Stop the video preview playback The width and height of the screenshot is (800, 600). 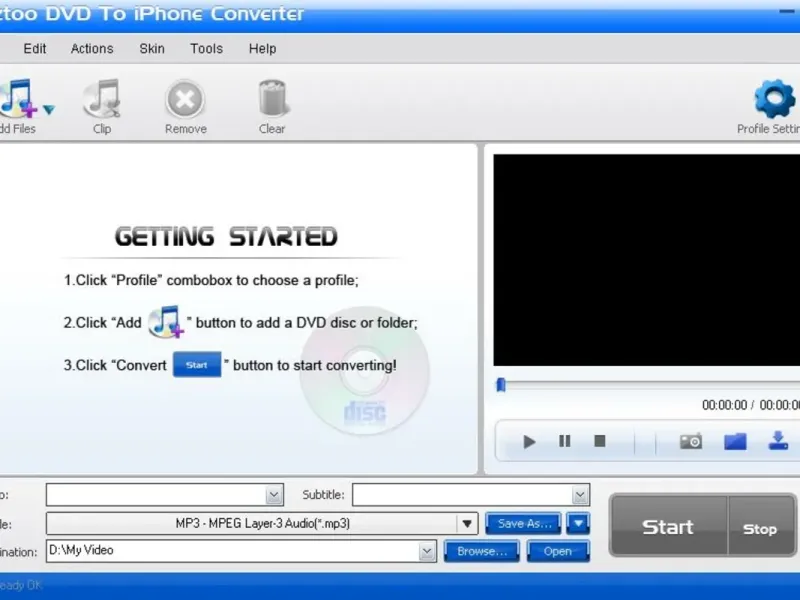(600, 441)
